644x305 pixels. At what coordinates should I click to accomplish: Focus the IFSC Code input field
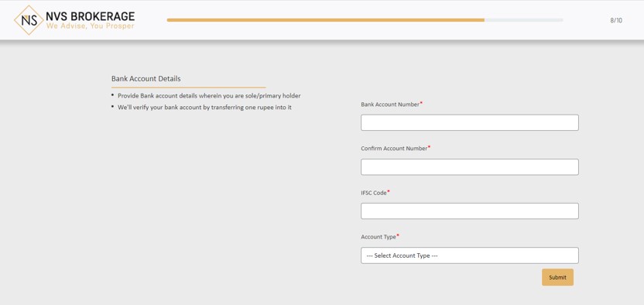[x=469, y=211]
